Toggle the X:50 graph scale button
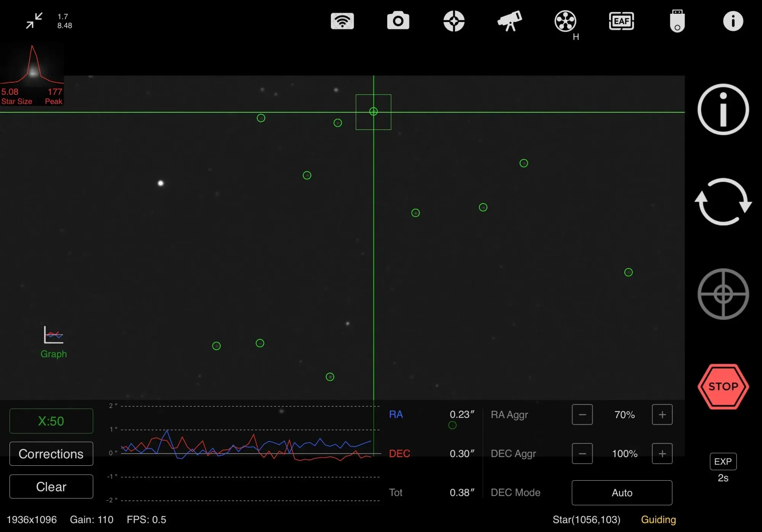Screen dimensions: 762x532 point(51,421)
